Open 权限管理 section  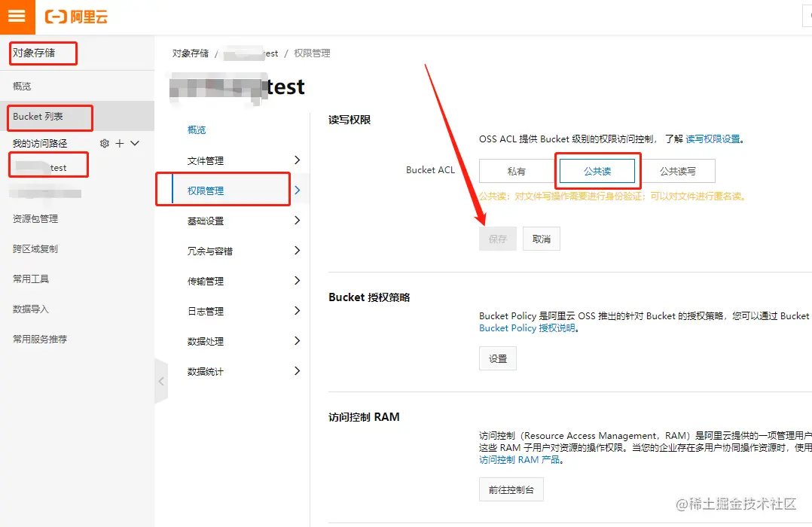click(206, 190)
